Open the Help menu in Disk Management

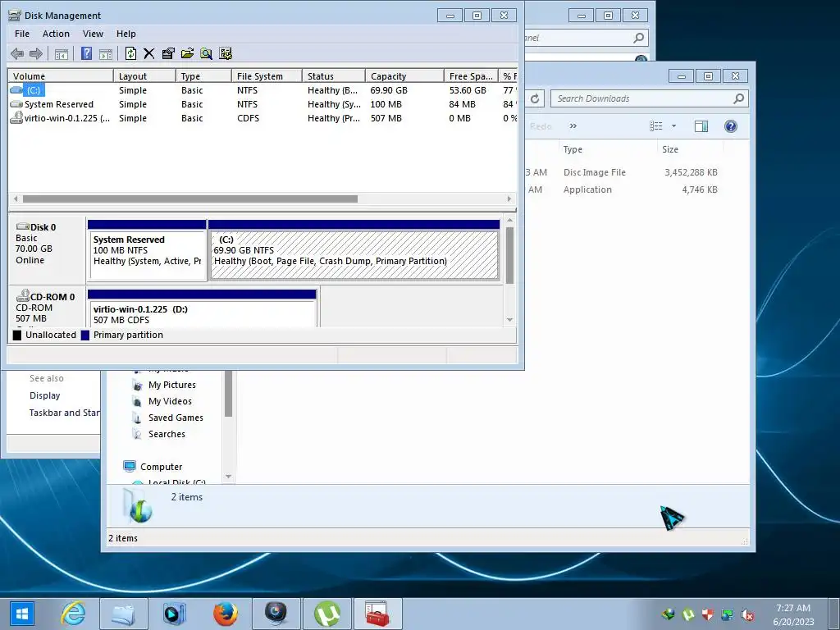pos(126,34)
